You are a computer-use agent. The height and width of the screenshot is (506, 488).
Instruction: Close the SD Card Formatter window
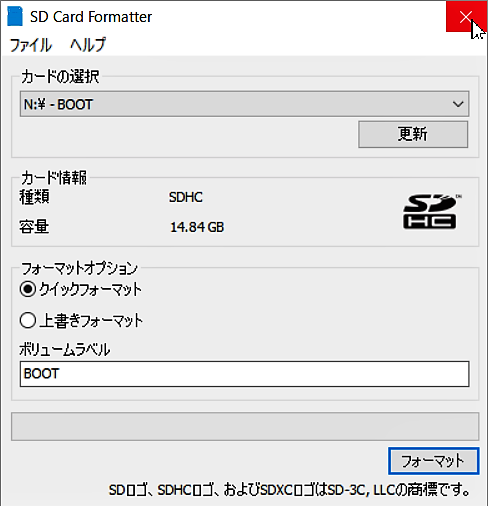pyautogui.click(x=466, y=16)
